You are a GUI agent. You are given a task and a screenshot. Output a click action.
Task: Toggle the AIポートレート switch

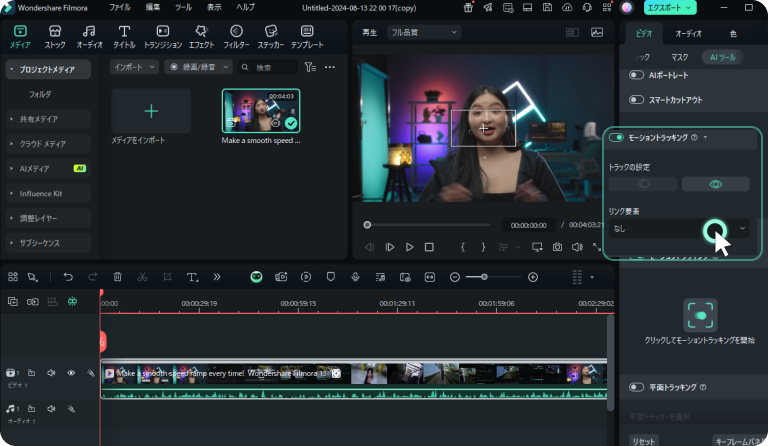tap(636, 75)
